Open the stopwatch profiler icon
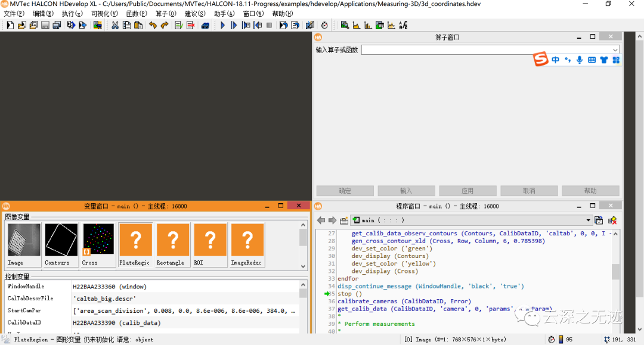 324,25
